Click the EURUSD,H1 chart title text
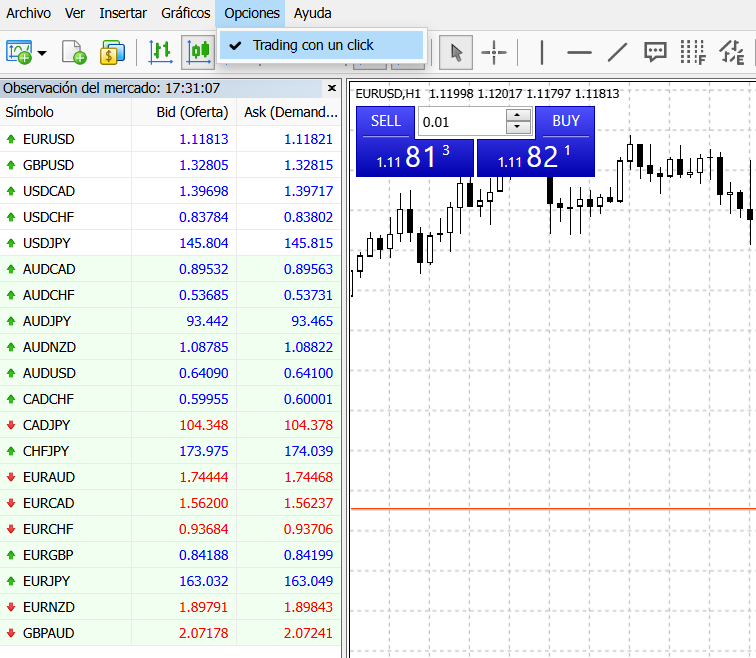The width and height of the screenshot is (756, 658). click(x=388, y=94)
